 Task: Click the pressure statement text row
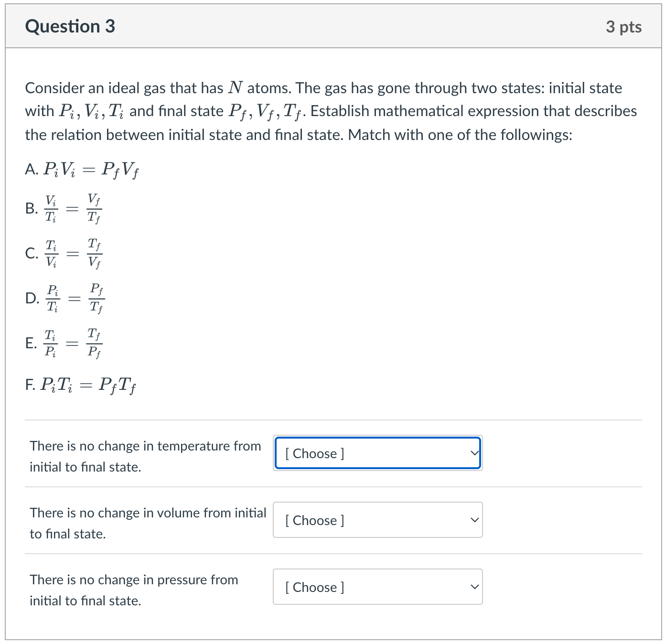[134, 590]
